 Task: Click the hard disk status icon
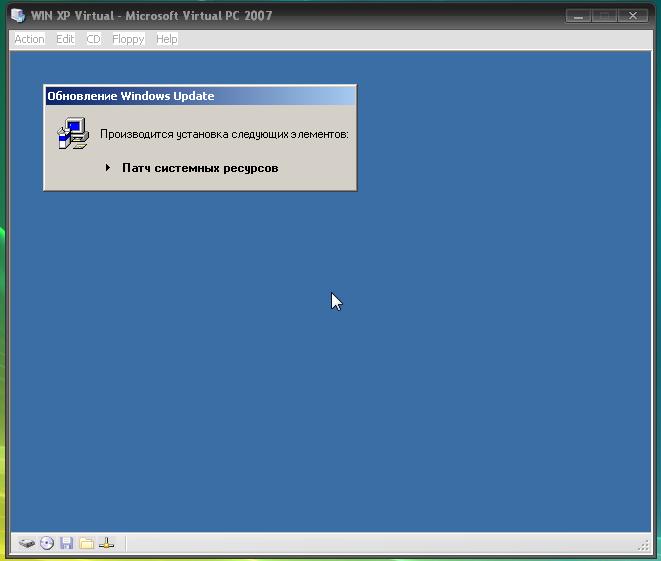[27, 543]
